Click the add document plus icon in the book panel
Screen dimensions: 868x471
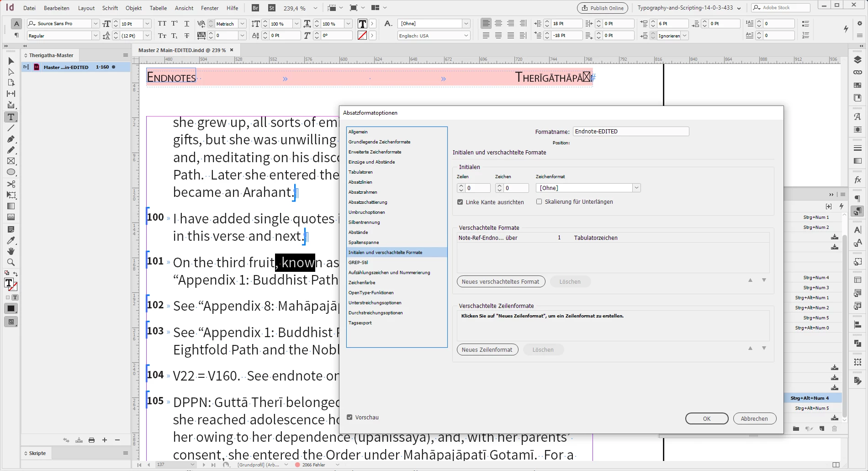(105, 440)
